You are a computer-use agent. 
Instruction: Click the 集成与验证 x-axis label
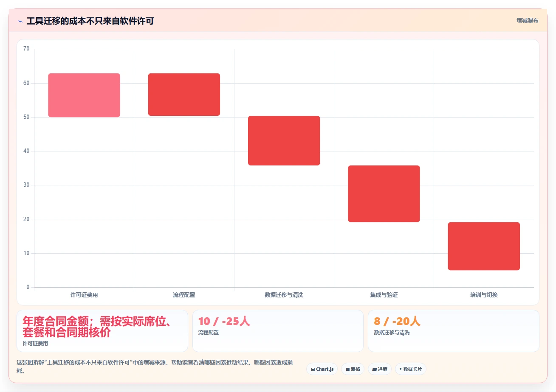click(x=384, y=295)
